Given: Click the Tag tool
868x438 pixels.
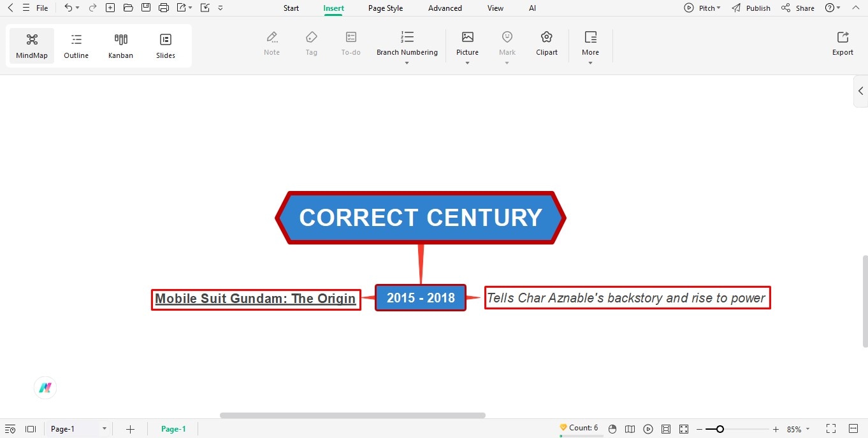Looking at the screenshot, I should (311, 43).
